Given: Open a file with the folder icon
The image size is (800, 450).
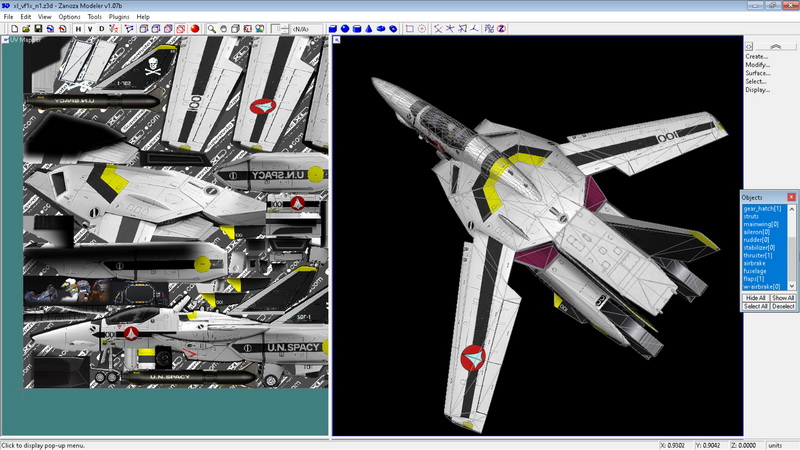Looking at the screenshot, I should coord(26,29).
